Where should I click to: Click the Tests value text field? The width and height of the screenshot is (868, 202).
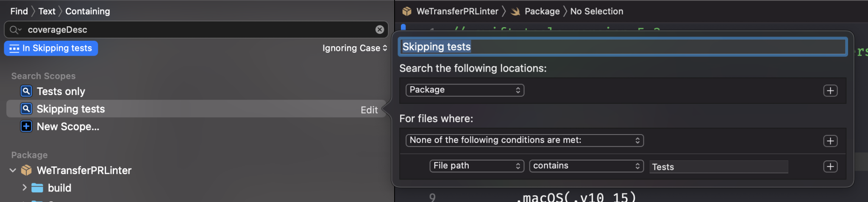(x=719, y=167)
